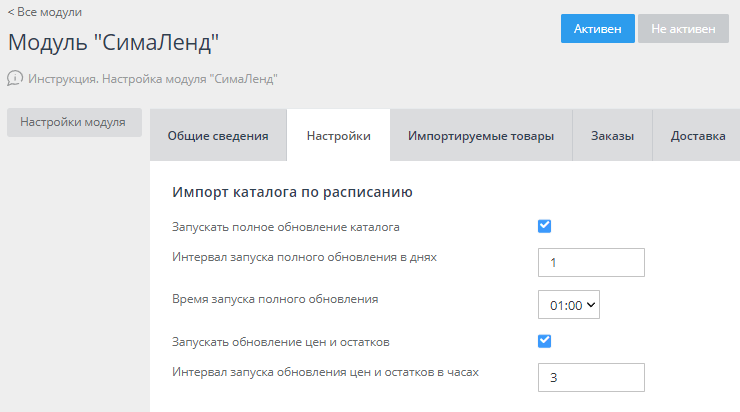Expand the full update start time dropdown

(568, 306)
